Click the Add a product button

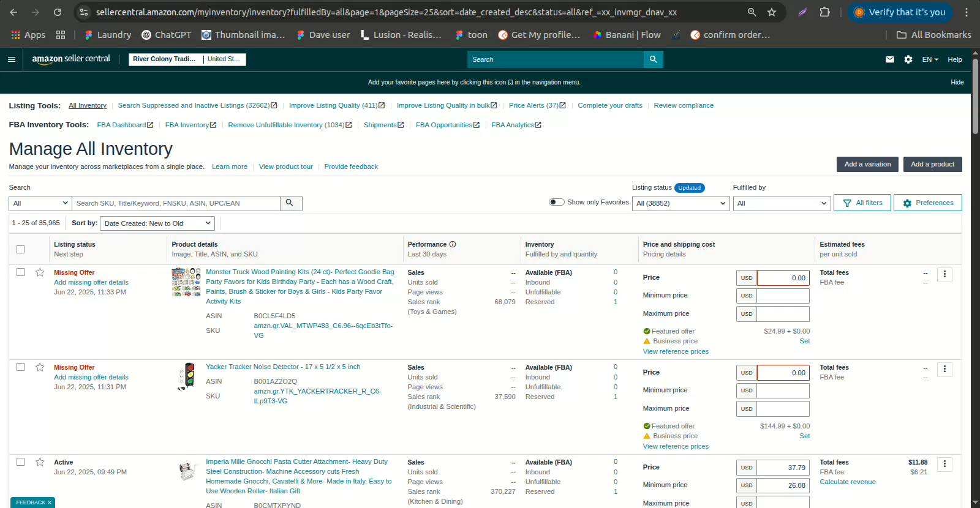pos(932,164)
